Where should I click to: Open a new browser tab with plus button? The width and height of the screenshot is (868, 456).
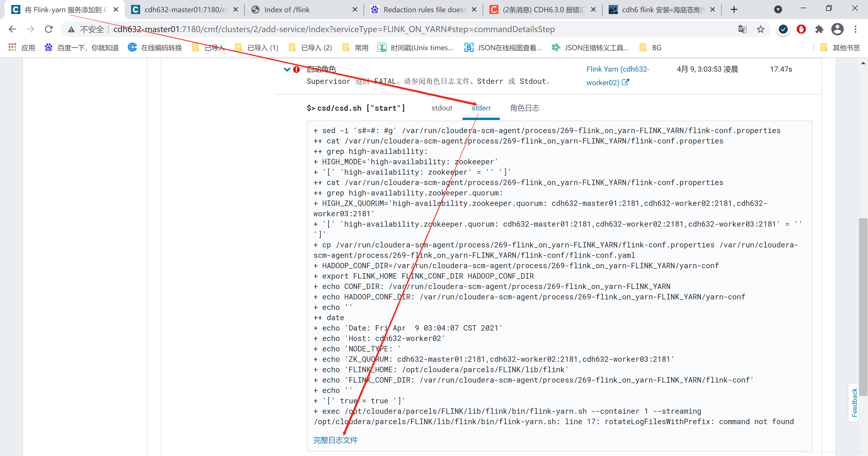click(734, 9)
